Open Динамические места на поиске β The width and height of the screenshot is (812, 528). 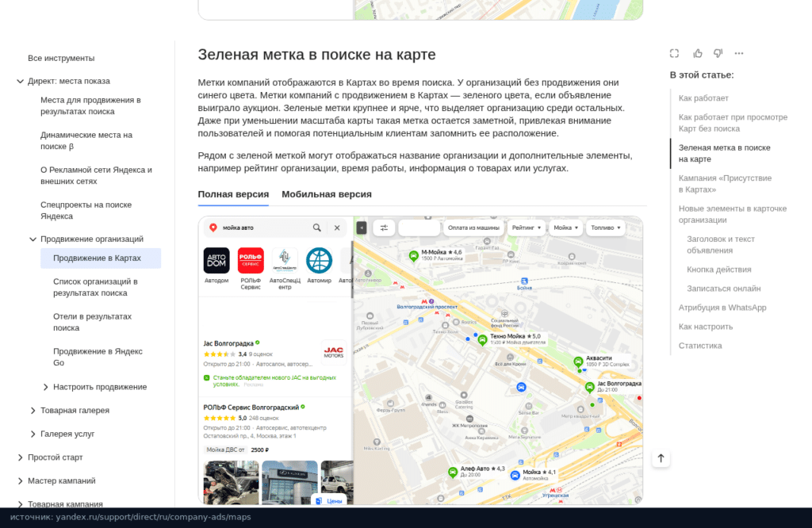pyautogui.click(x=86, y=141)
